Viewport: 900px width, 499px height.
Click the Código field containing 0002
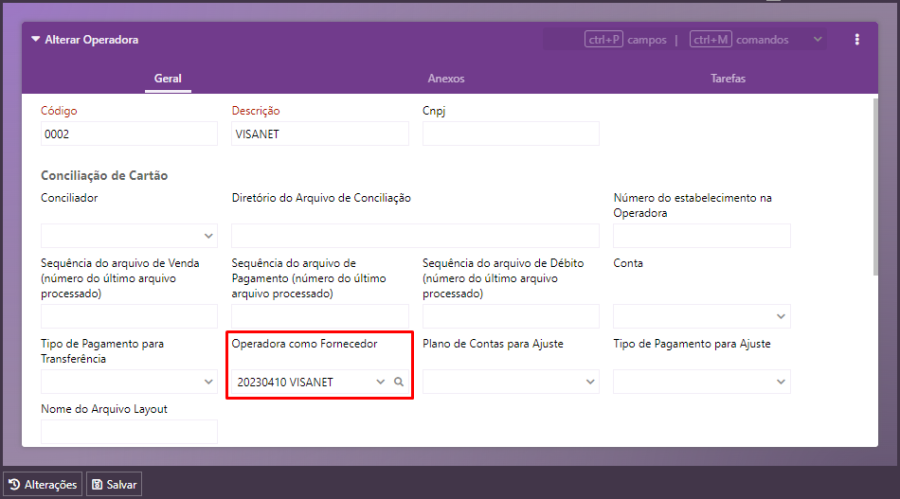[129, 134]
